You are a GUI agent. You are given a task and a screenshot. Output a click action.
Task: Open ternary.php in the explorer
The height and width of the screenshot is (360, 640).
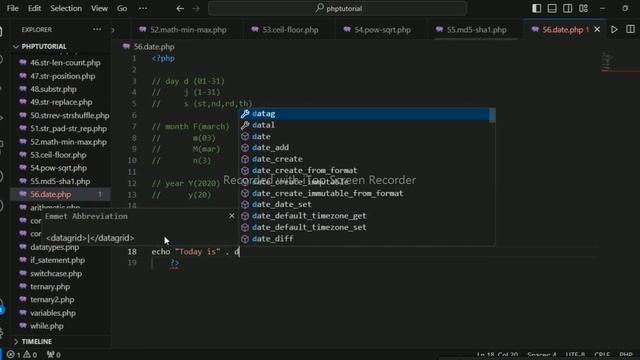click(50, 287)
